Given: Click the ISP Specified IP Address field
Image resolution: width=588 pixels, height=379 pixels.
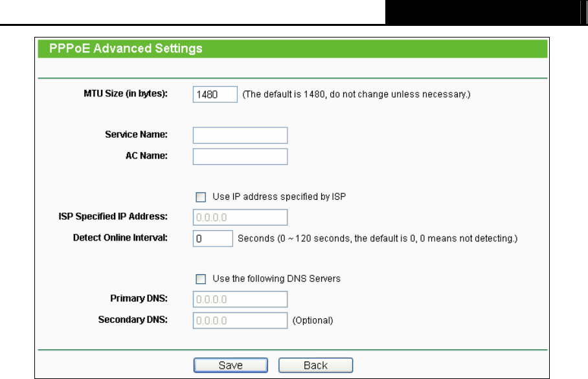Looking at the screenshot, I should (240, 217).
